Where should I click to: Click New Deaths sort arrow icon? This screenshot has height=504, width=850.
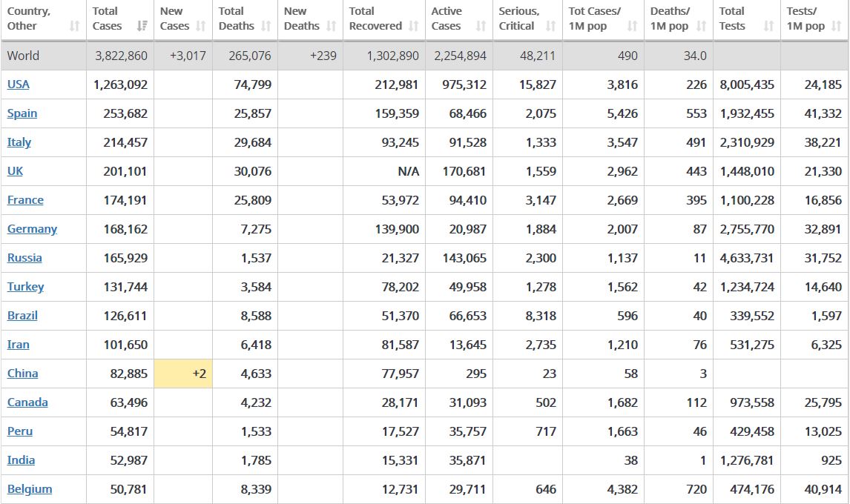coord(331,27)
